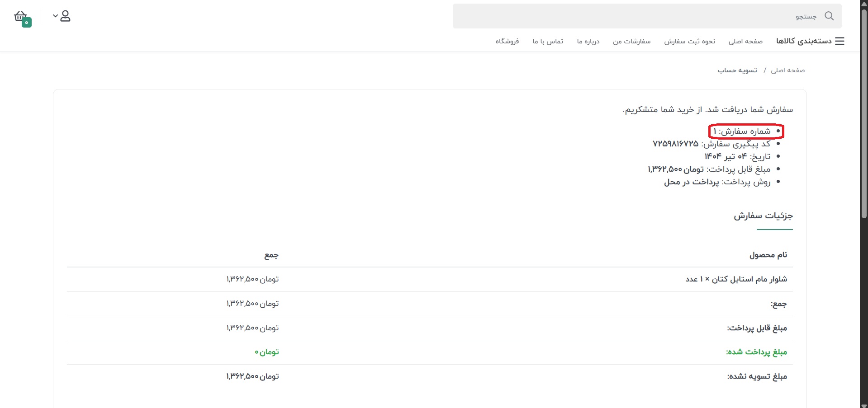Image resolution: width=868 pixels, height=408 pixels.
Task: Click تسویه حساب breadcrumb item
Action: [737, 70]
